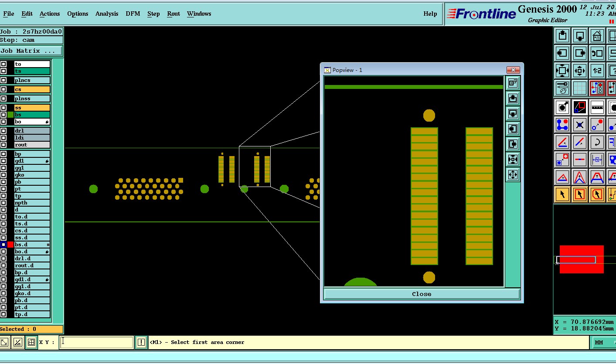Image resolution: width=616 pixels, height=364 pixels.
Task: Toggle the checkbox for layer 'cs'
Action: [x=3, y=89]
